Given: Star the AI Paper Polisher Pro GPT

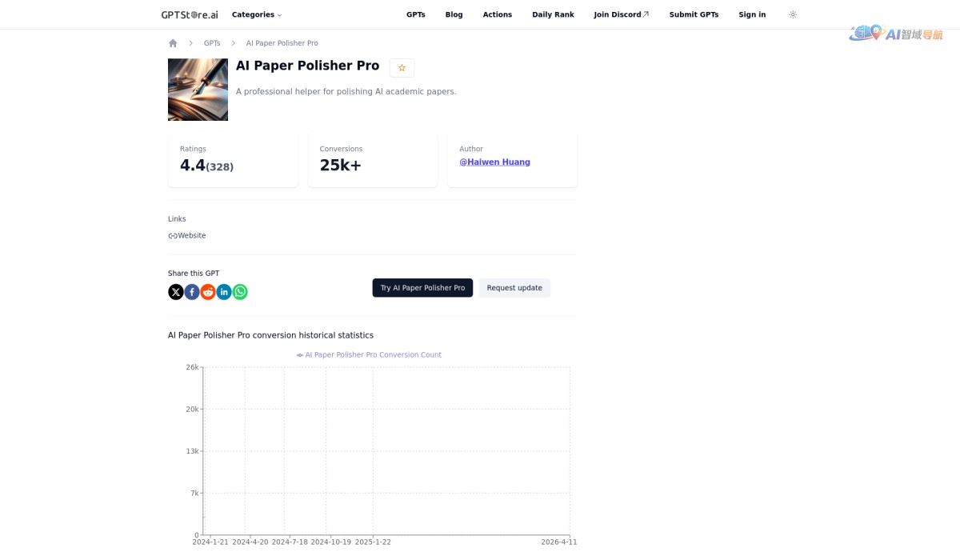Looking at the screenshot, I should (402, 68).
